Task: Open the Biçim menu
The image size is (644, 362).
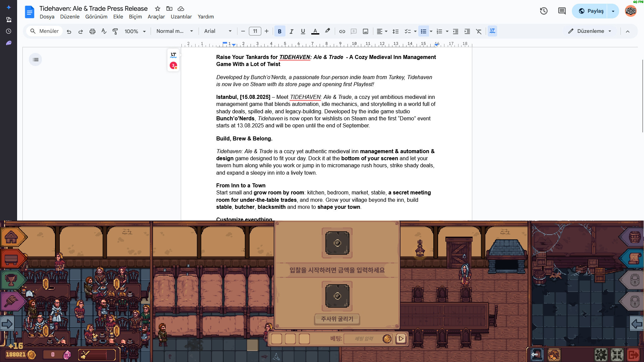Action: [x=135, y=17]
